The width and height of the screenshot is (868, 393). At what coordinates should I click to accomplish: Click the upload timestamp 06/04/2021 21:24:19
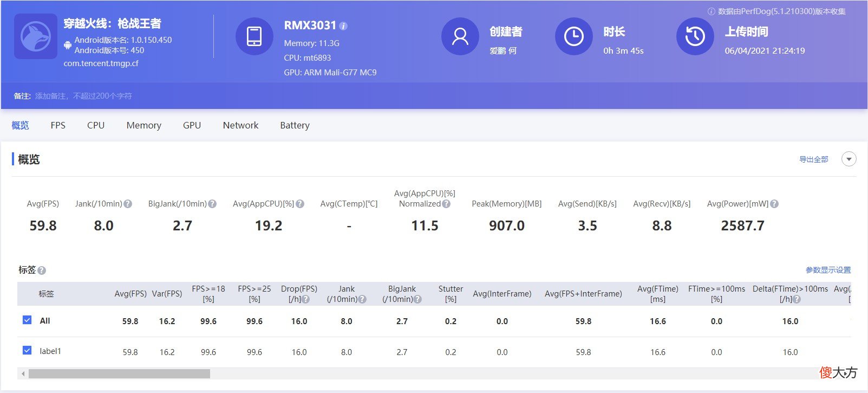point(765,51)
